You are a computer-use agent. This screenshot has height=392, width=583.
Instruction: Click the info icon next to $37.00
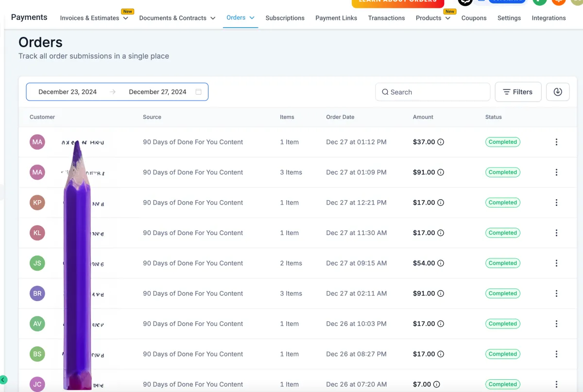point(441,142)
